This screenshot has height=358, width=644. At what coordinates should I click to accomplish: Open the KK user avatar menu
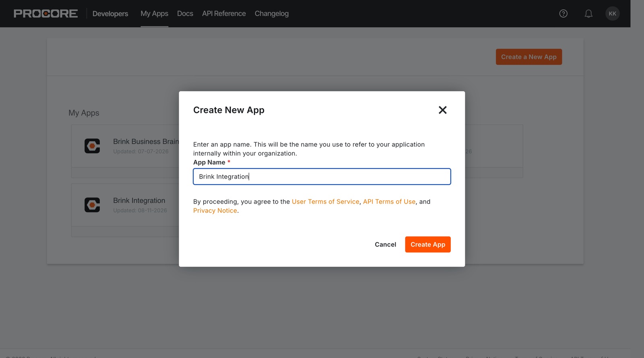612,14
